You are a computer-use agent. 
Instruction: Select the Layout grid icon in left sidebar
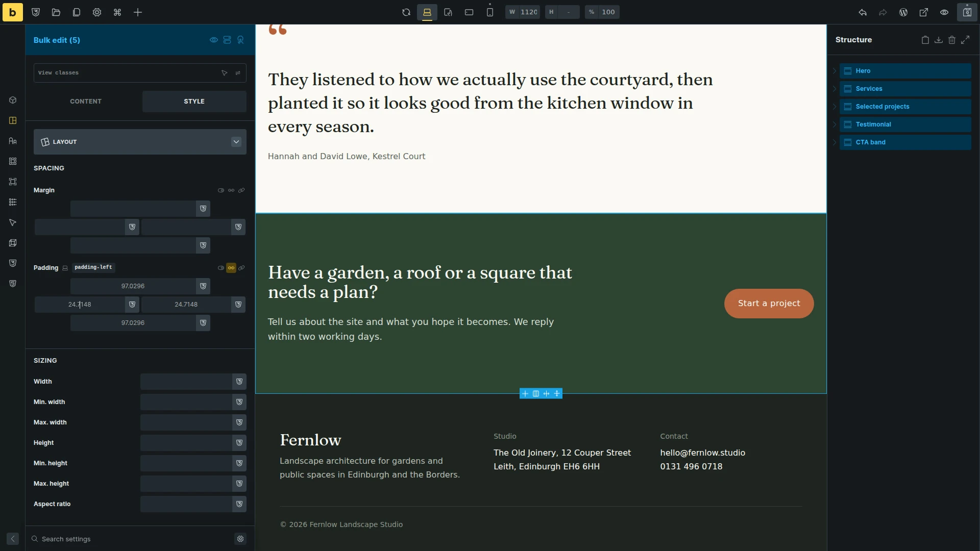pyautogui.click(x=13, y=120)
